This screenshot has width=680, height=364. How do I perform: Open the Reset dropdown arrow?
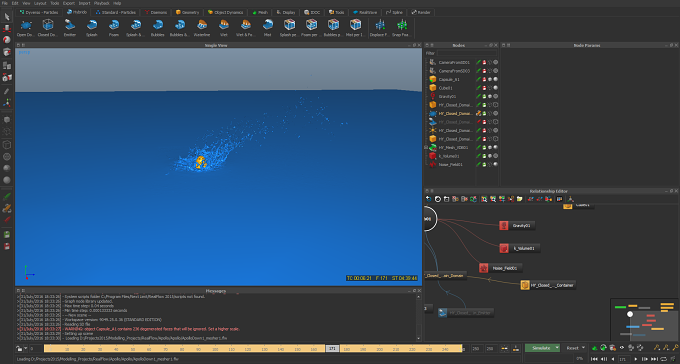(583, 348)
